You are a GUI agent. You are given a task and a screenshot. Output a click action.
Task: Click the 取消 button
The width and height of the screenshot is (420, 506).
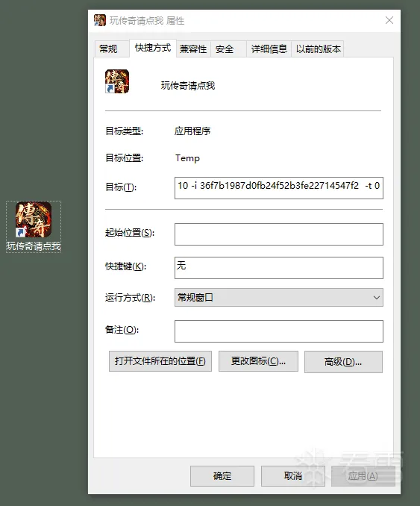(x=293, y=476)
